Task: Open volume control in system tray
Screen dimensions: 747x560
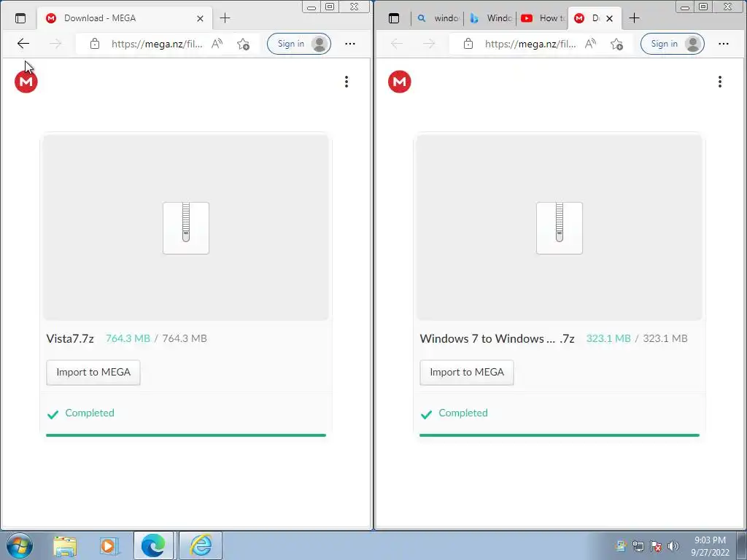Action: [x=673, y=546]
